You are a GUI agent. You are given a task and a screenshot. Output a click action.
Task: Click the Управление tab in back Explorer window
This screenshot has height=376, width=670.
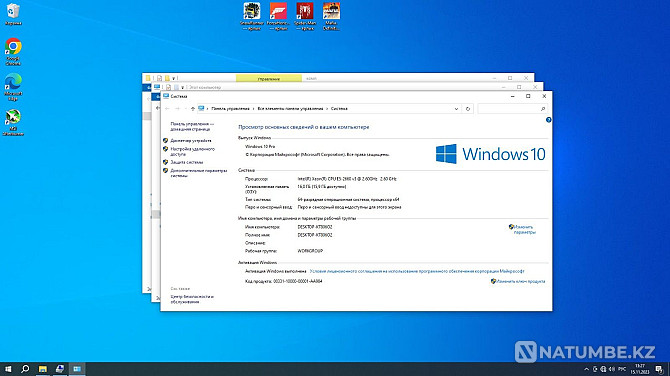pyautogui.click(x=269, y=78)
